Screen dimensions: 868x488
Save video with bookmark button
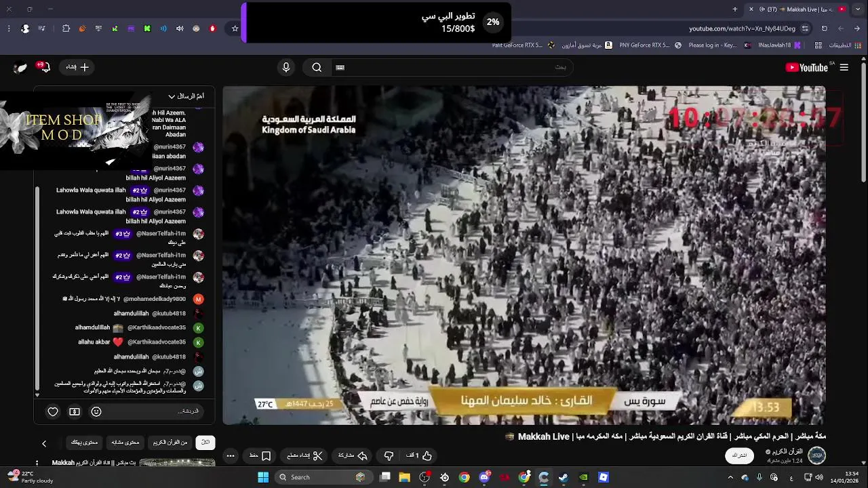260,455
